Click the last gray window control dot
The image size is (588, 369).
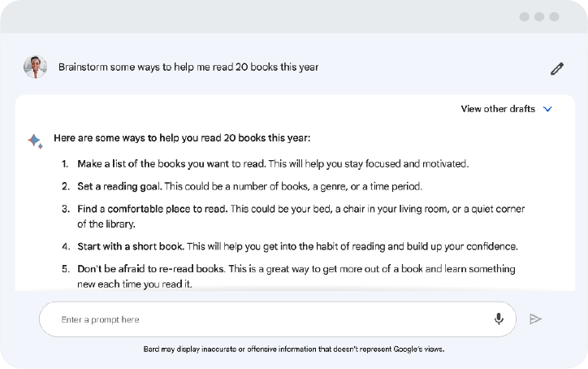click(x=554, y=17)
